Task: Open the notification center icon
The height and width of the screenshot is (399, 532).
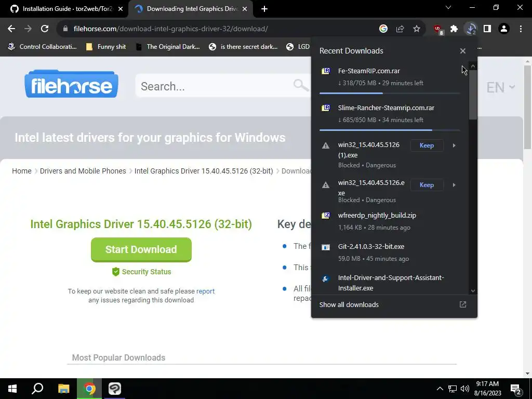Action: tap(516, 389)
